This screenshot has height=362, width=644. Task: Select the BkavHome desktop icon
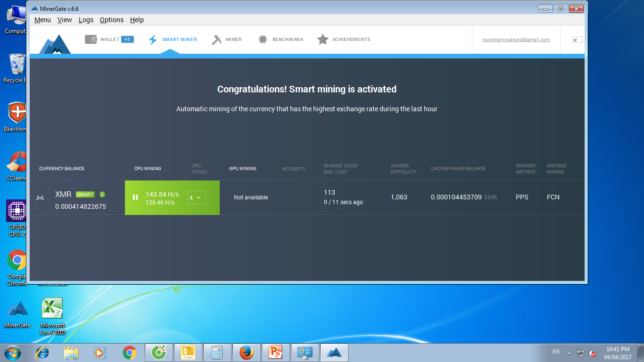click(x=15, y=117)
